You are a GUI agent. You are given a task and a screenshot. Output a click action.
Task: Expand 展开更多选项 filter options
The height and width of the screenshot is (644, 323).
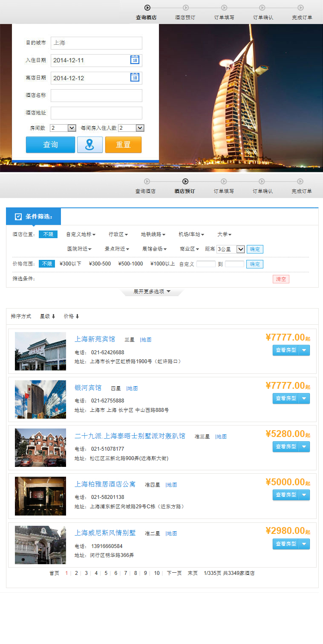152,291
